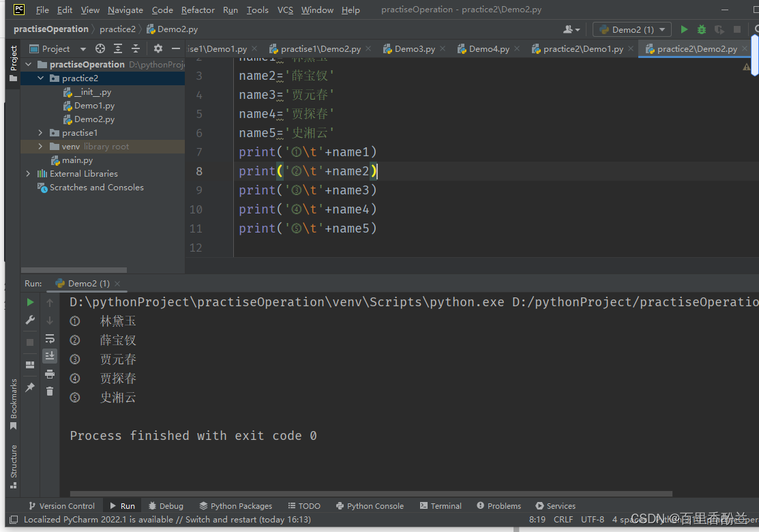Open the Debug tool window
This screenshot has height=532, width=759.
166,506
